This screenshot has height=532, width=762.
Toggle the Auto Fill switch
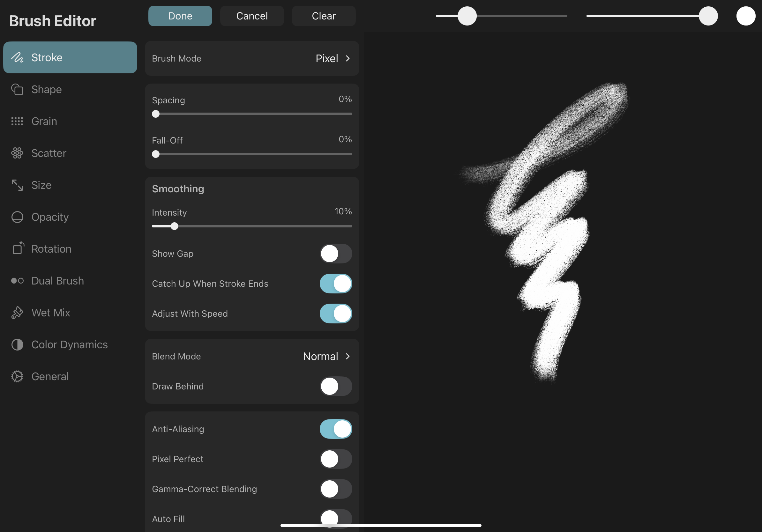[336, 519]
